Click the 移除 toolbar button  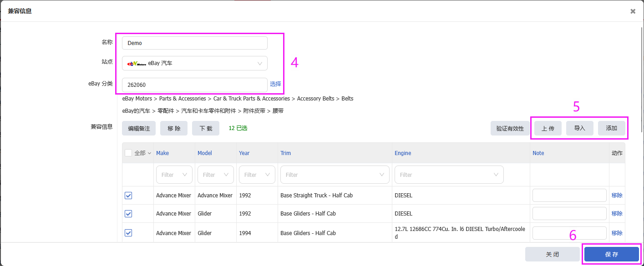point(174,128)
